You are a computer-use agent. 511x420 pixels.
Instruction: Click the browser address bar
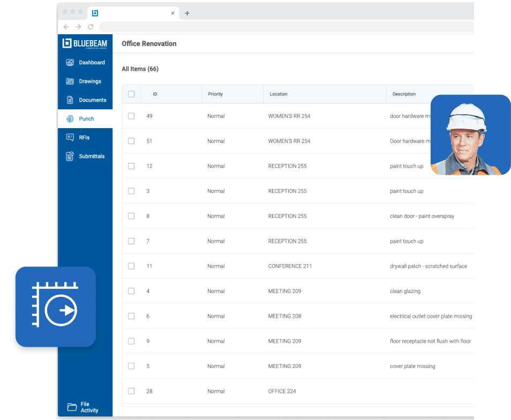[x=284, y=27]
